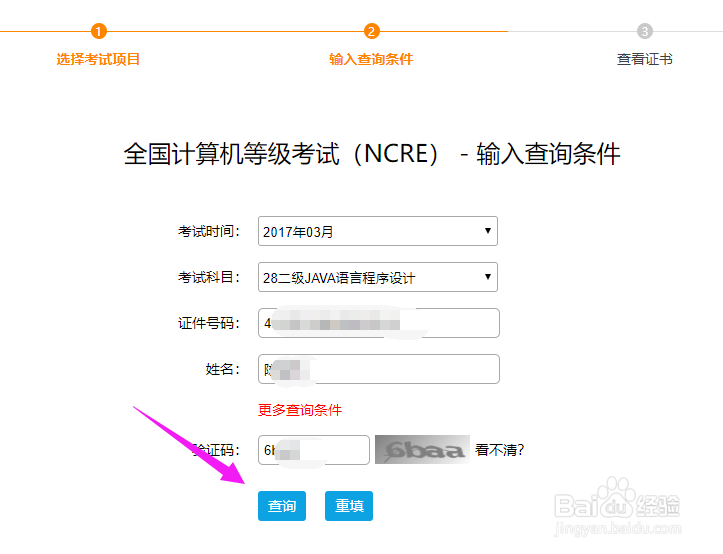This screenshot has width=723, height=554.
Task: Click step 3 circle icon
Action: (645, 31)
